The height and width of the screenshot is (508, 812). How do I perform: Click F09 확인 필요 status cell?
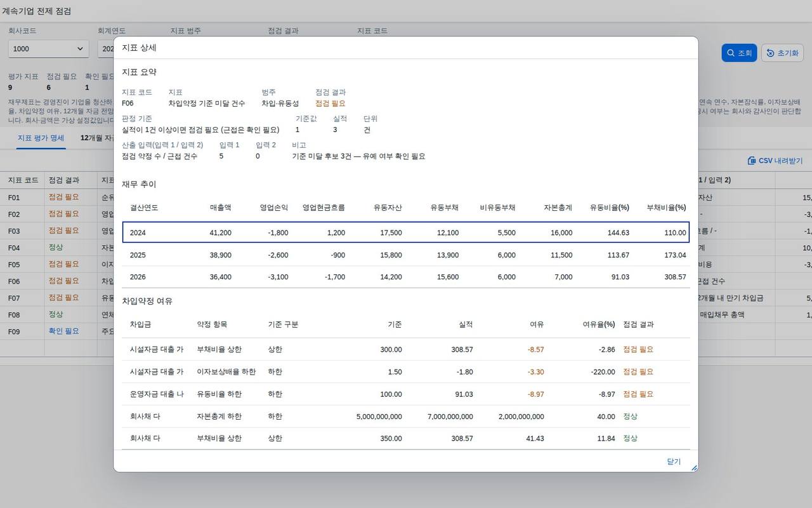click(x=64, y=331)
